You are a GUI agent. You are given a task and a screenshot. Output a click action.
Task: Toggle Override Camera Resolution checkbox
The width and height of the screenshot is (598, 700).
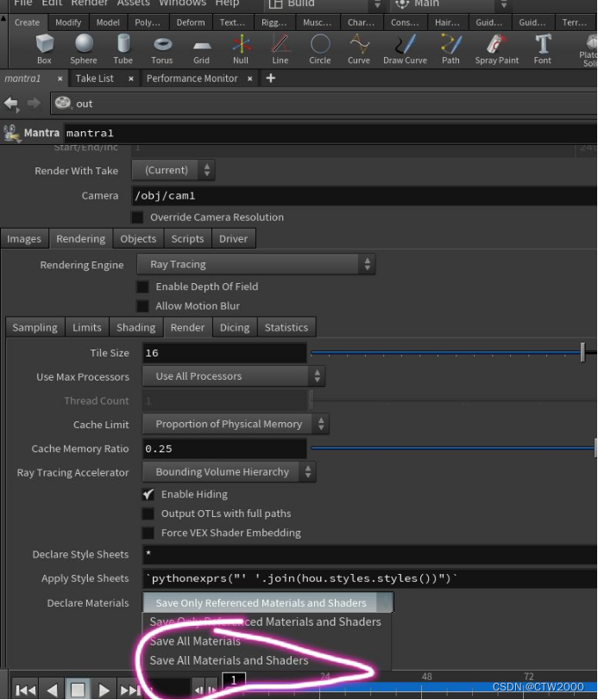pyautogui.click(x=137, y=218)
